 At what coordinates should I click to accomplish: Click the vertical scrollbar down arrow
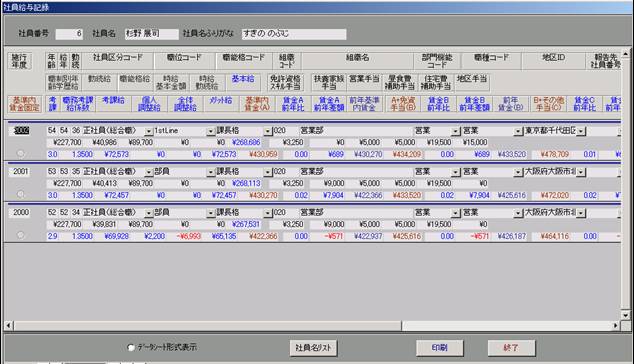(x=626, y=315)
